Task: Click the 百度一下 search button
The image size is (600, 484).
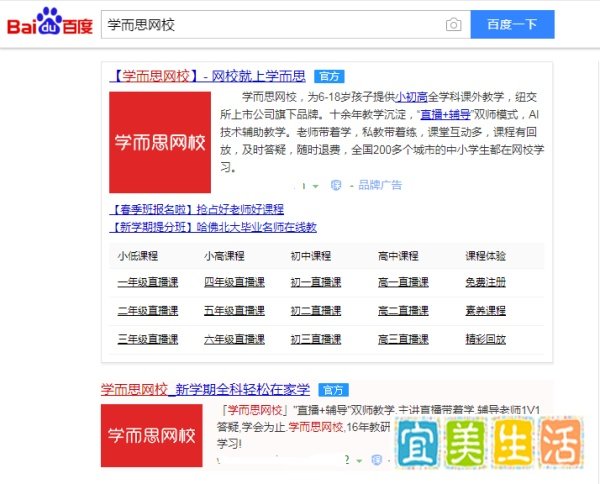Action: 512,24
